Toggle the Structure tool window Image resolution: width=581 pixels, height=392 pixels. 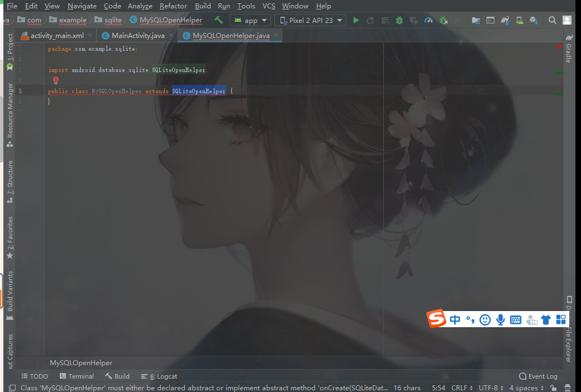tap(10, 181)
